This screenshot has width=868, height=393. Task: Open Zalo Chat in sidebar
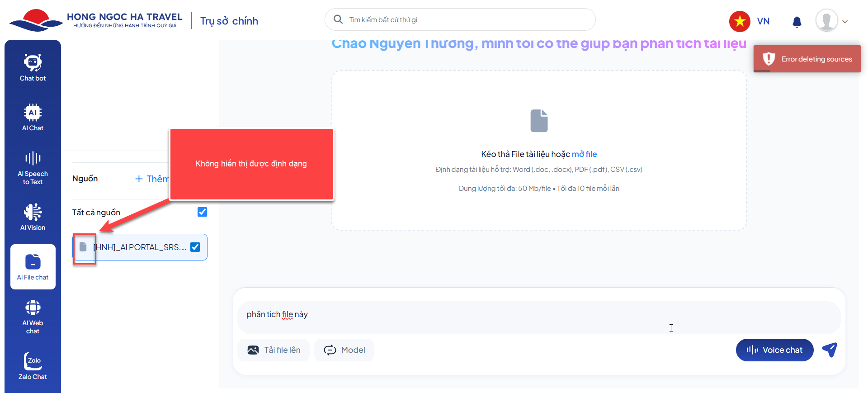coord(33,366)
